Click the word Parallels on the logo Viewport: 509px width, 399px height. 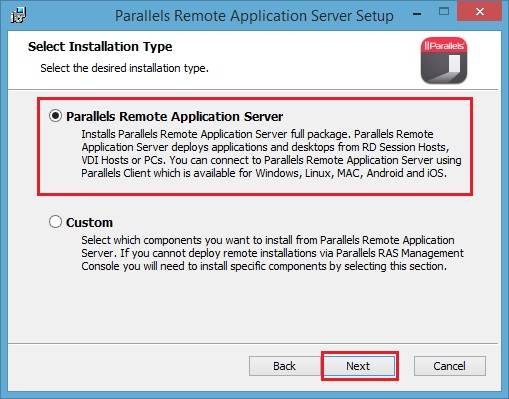446,46
